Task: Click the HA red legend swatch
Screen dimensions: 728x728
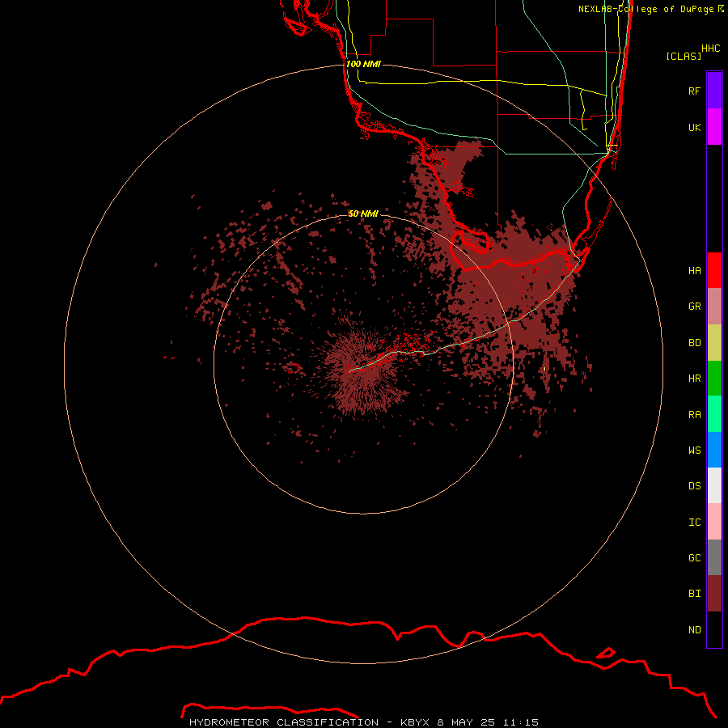Action: point(714,270)
